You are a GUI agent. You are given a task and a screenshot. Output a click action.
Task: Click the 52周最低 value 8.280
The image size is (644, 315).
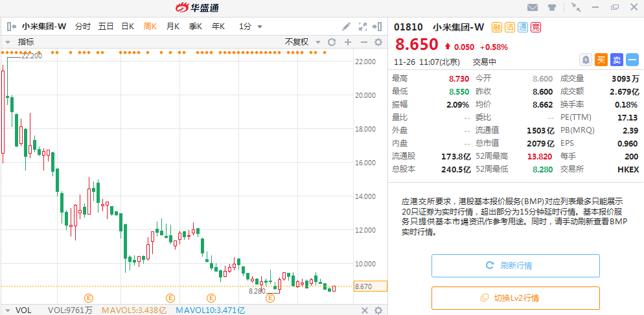tap(542, 169)
